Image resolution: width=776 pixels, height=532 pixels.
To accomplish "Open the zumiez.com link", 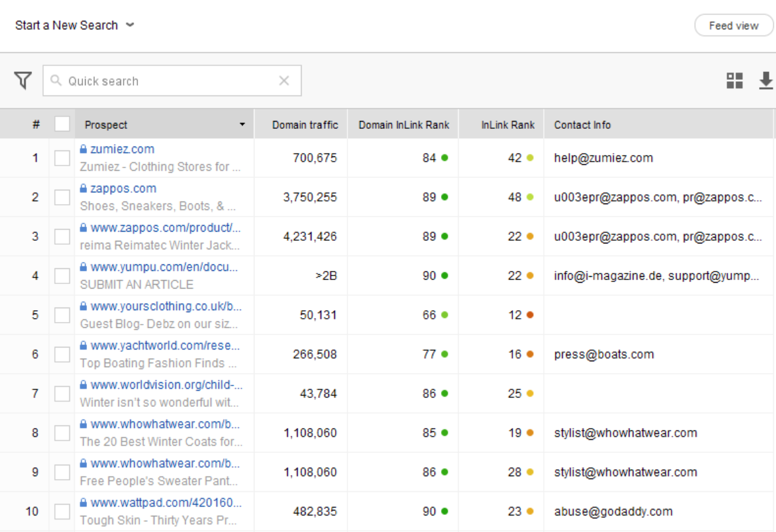I will coord(122,149).
